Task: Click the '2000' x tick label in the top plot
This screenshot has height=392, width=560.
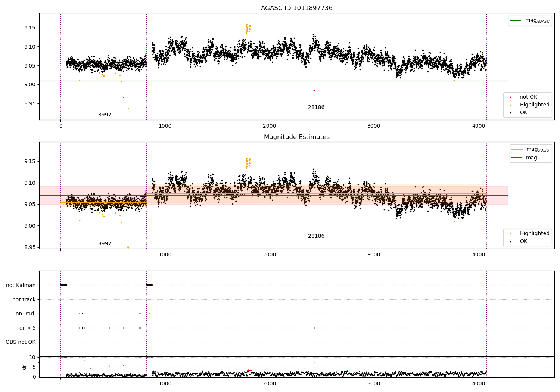Action: click(x=270, y=126)
